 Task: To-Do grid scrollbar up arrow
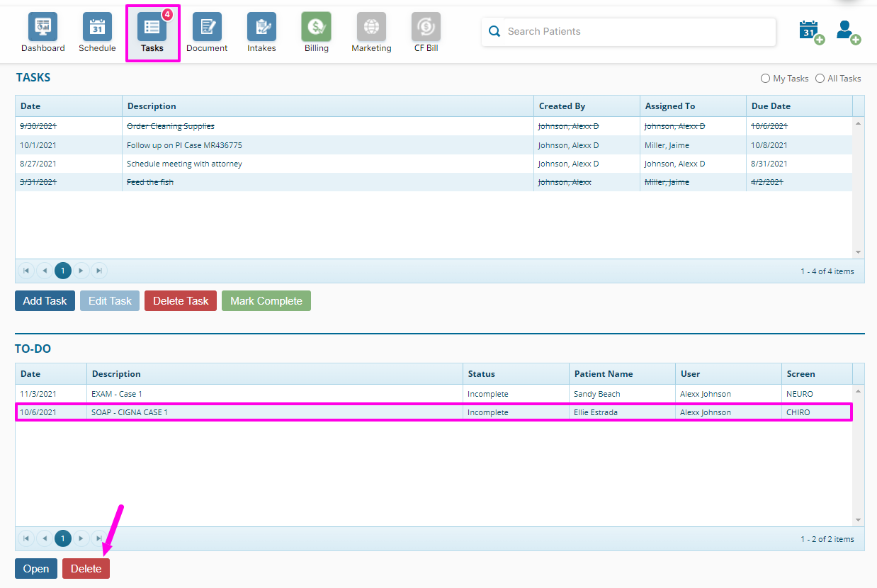(x=858, y=391)
